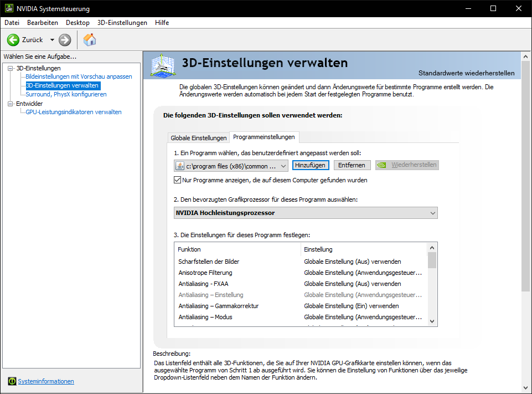
Task: Click the Java program icon in the program selector
Action: pyautogui.click(x=180, y=165)
